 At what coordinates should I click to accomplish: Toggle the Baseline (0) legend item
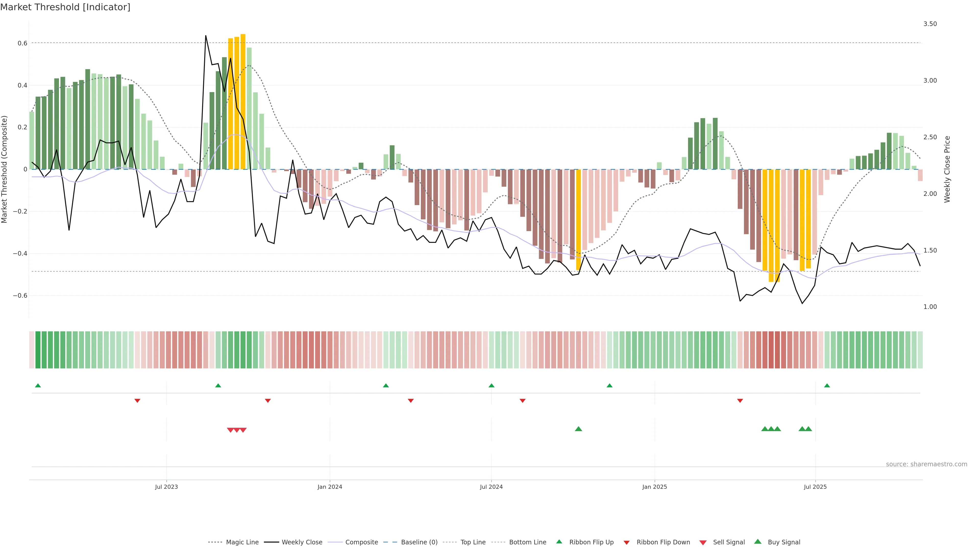coord(419,542)
